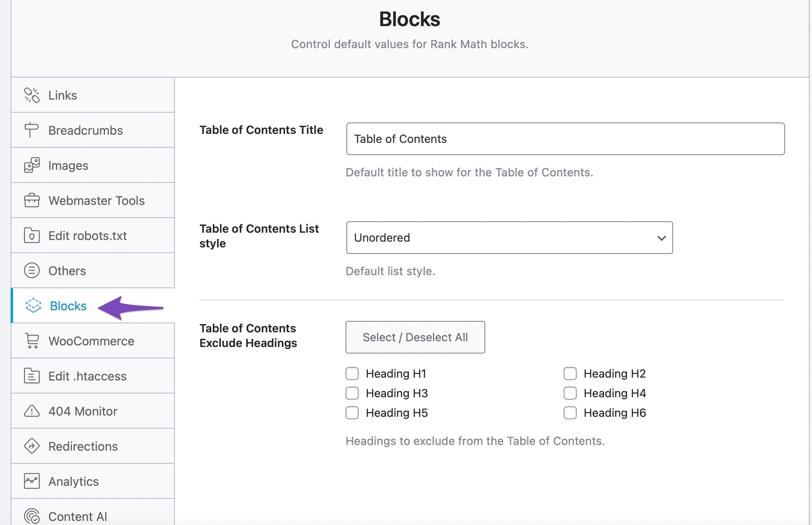812x525 pixels.
Task: Click the WooCommerce sidebar icon
Action: (31, 341)
